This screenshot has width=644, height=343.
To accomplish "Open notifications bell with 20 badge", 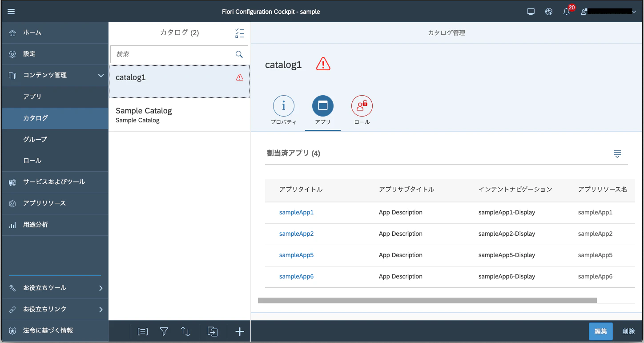I will (x=567, y=11).
